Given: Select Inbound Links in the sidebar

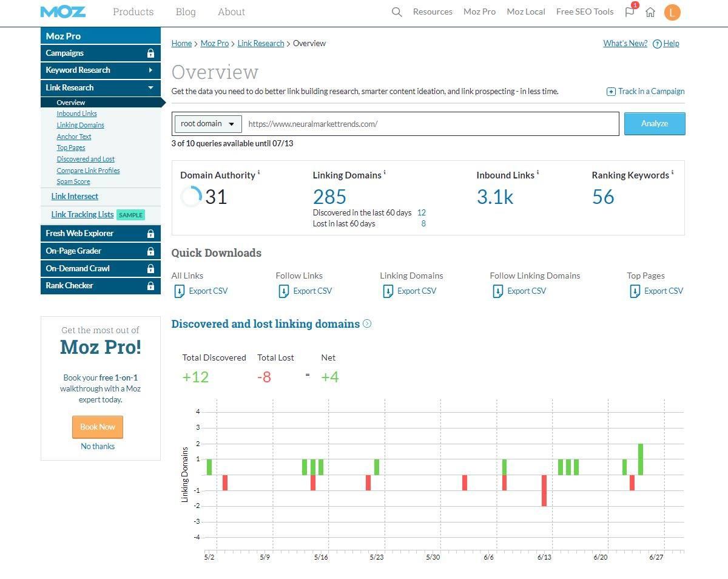Looking at the screenshot, I should click(77, 114).
